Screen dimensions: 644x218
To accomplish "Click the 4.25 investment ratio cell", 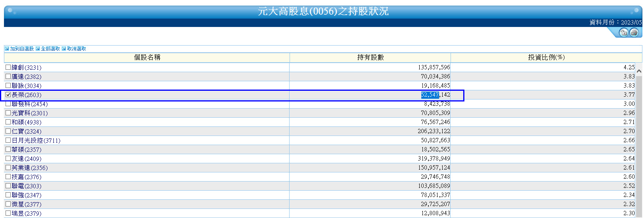I will click(543, 67).
